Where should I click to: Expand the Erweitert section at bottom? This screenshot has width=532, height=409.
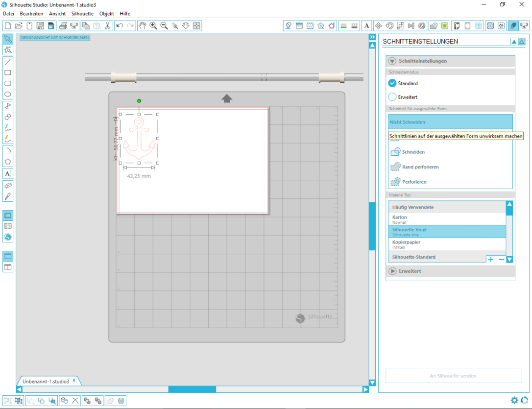pos(392,271)
